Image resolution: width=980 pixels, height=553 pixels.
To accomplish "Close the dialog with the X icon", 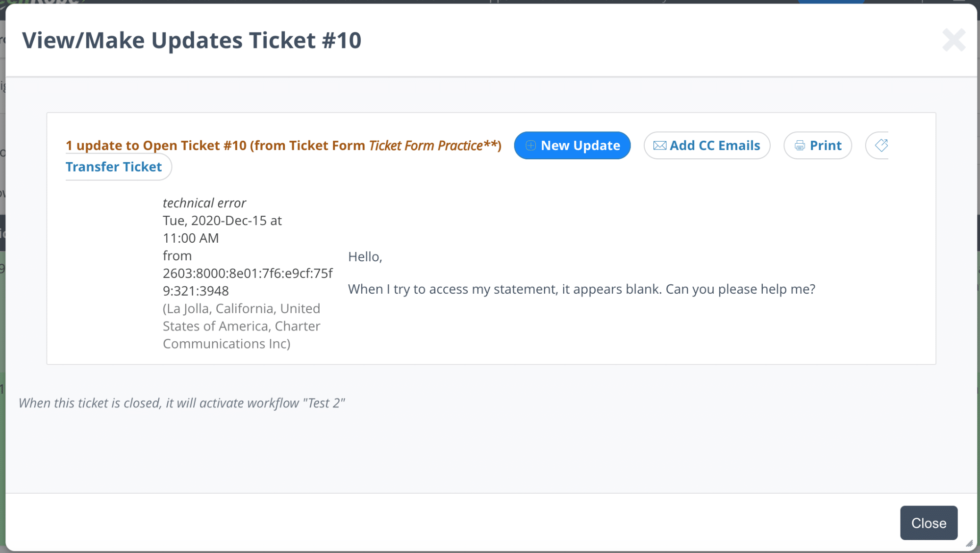I will coord(953,40).
